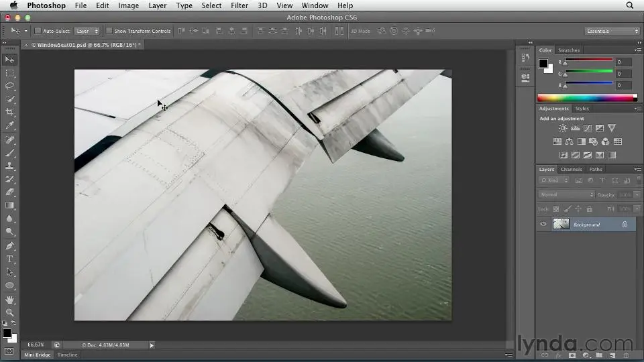Select the Crop tool

click(x=10, y=112)
